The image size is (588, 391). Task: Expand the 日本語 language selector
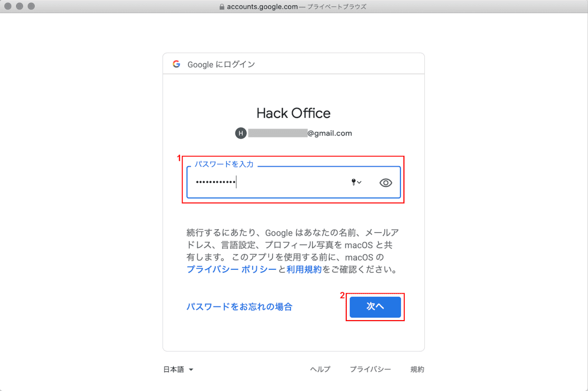[x=178, y=369]
